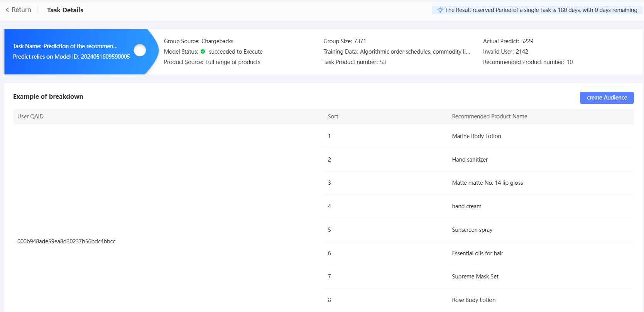Click the Sunscreen spray product entry
The height and width of the screenshot is (312, 644).
[x=472, y=230]
